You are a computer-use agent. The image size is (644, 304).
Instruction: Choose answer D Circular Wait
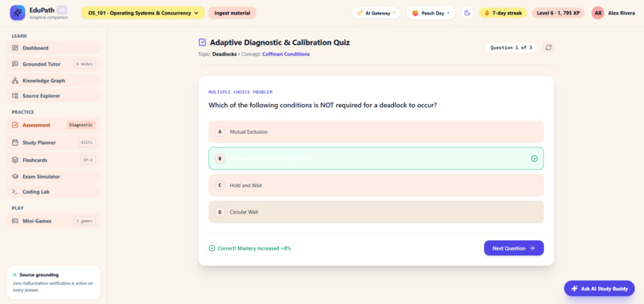[376, 212]
